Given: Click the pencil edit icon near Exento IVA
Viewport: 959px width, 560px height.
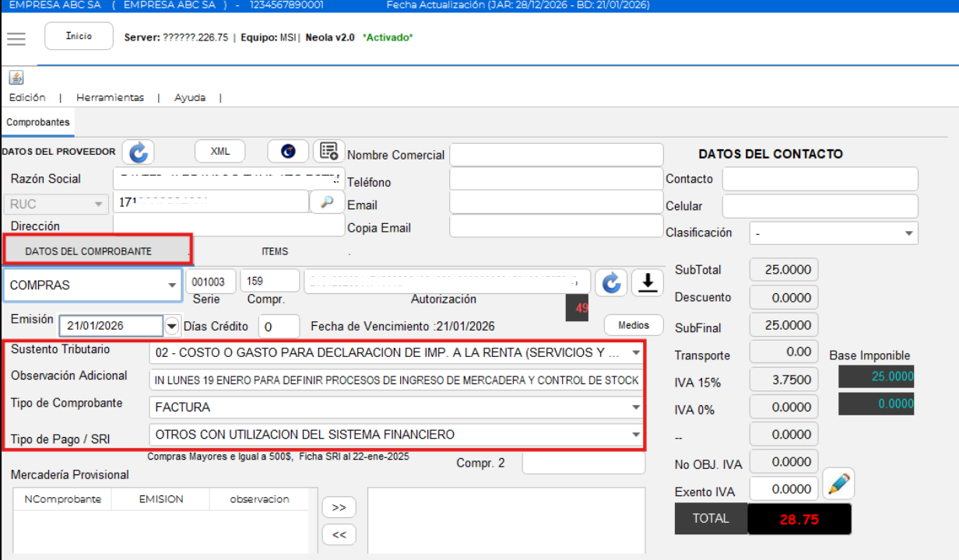Looking at the screenshot, I should 838,485.
